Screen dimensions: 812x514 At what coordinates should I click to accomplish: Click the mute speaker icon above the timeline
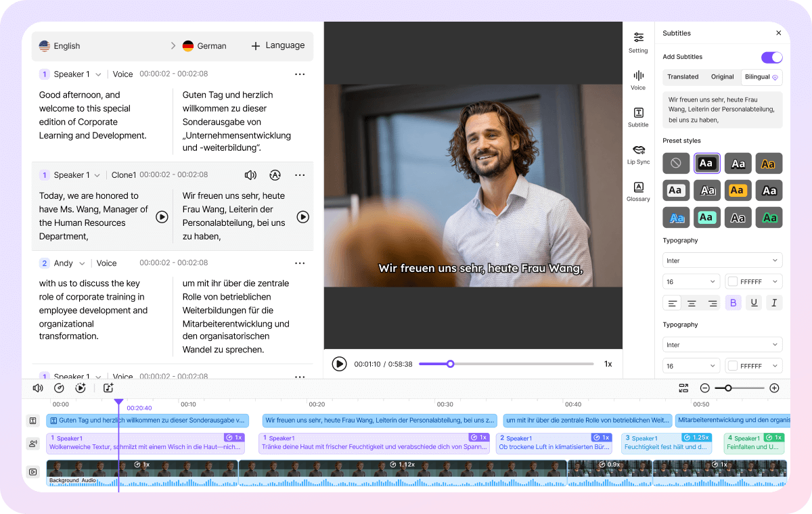[38, 388]
